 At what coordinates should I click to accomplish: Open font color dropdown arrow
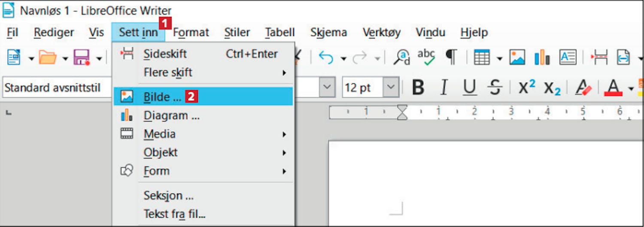coord(630,89)
